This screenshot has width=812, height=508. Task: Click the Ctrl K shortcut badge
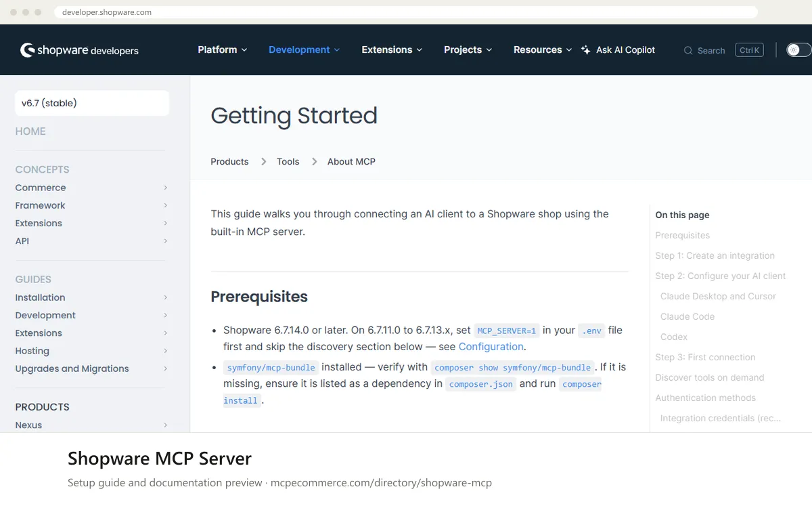point(749,50)
